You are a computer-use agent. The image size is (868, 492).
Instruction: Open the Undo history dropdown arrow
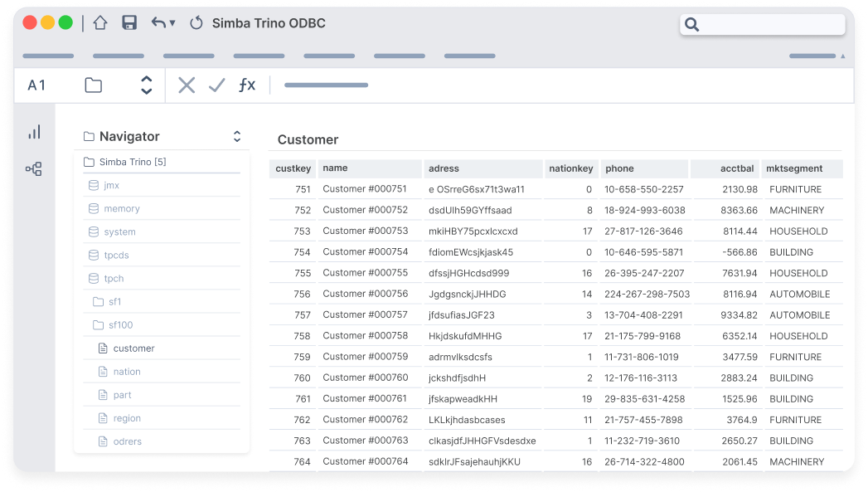coord(172,23)
